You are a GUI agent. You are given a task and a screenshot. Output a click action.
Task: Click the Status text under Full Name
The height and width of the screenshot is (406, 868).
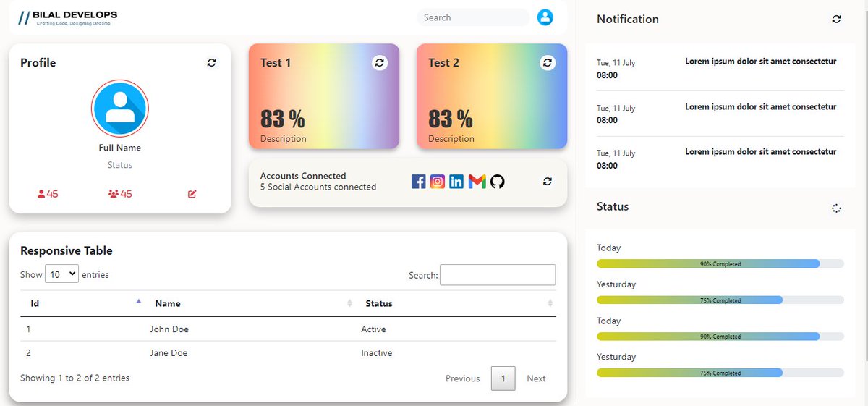120,165
